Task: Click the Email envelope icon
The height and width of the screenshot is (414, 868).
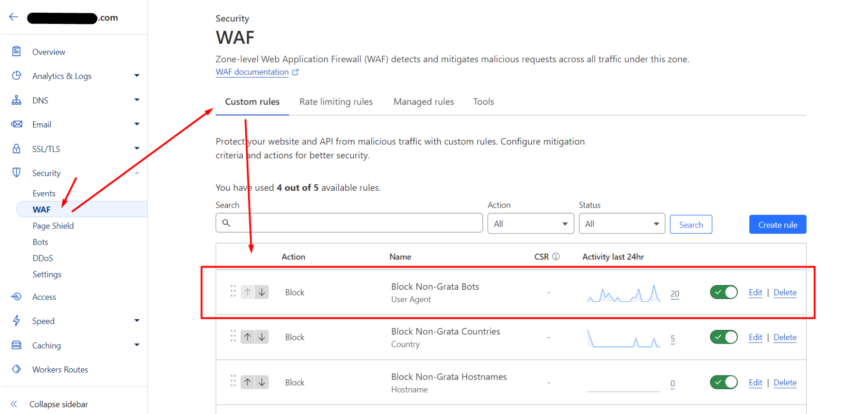Action: tap(17, 124)
